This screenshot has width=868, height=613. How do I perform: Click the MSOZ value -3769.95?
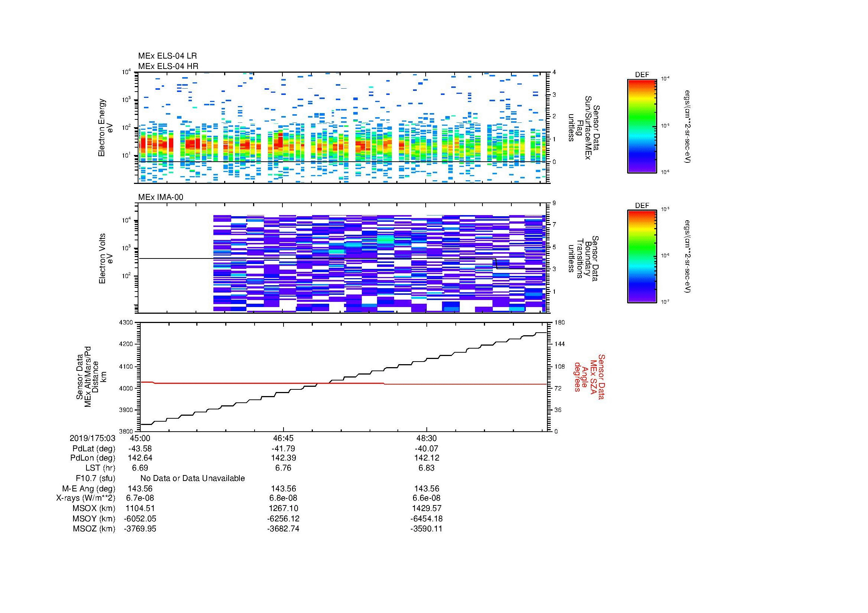tap(140, 528)
